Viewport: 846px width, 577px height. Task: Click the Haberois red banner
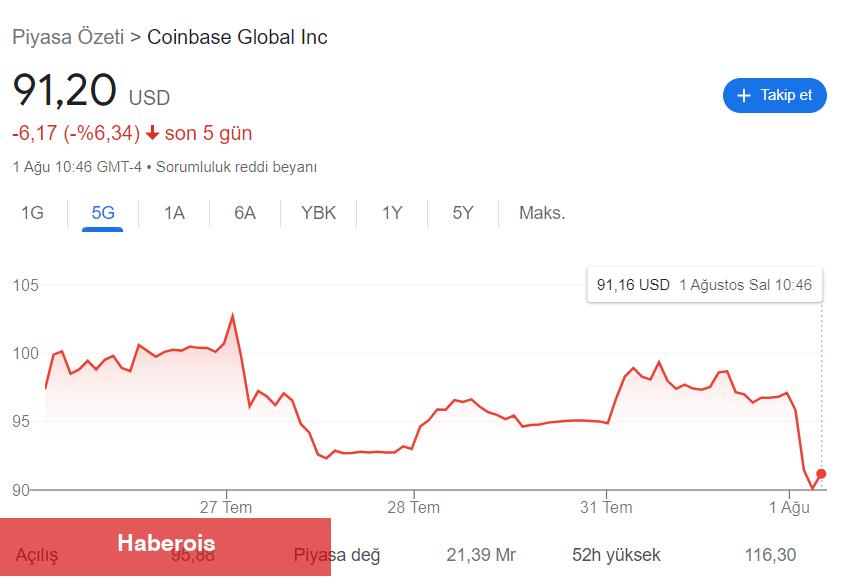165,547
